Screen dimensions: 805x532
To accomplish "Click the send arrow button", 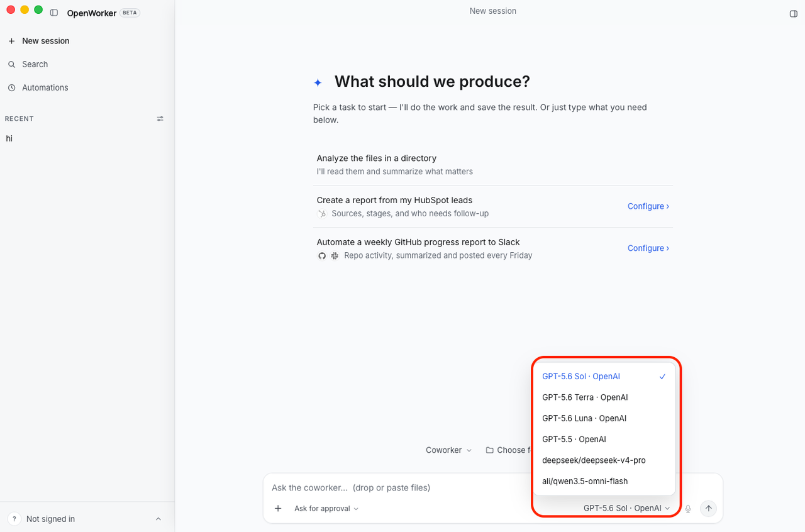I will tap(709, 509).
